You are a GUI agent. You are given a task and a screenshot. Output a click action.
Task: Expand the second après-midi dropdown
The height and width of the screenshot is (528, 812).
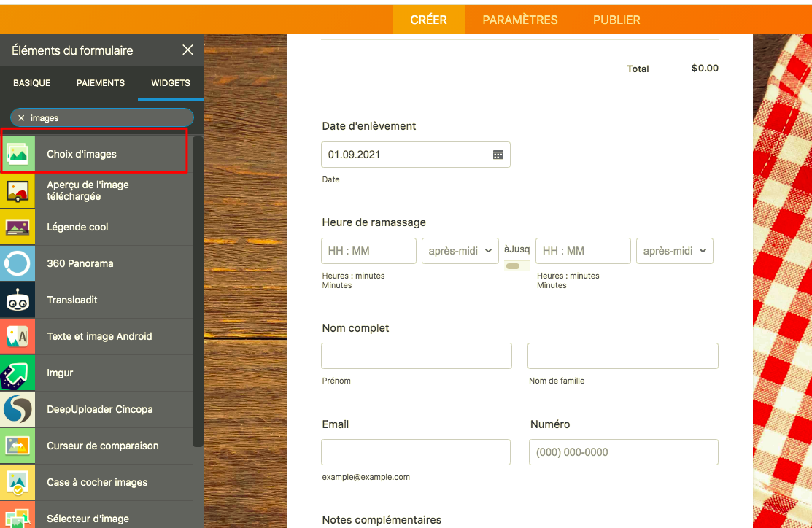click(674, 251)
